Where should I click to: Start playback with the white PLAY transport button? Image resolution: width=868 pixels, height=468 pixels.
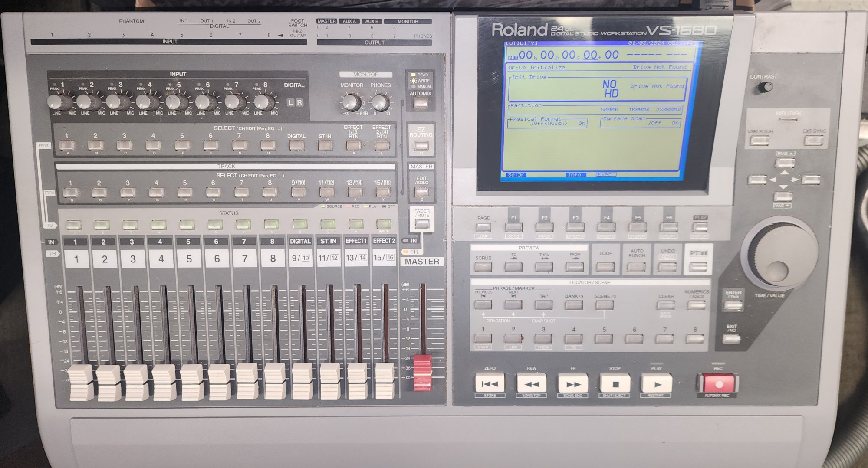coord(657,383)
